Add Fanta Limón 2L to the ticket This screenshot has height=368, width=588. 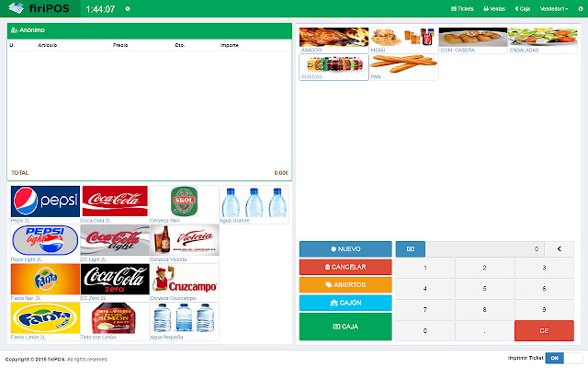coord(45,321)
